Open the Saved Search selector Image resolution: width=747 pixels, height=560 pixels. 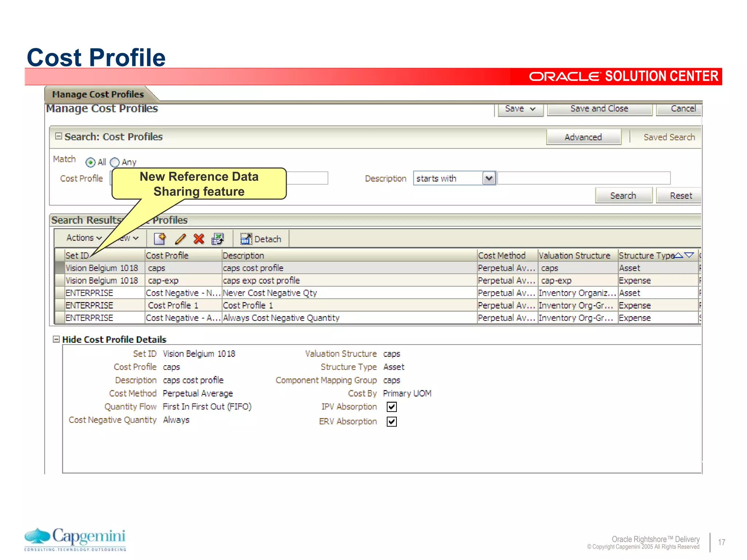click(669, 137)
